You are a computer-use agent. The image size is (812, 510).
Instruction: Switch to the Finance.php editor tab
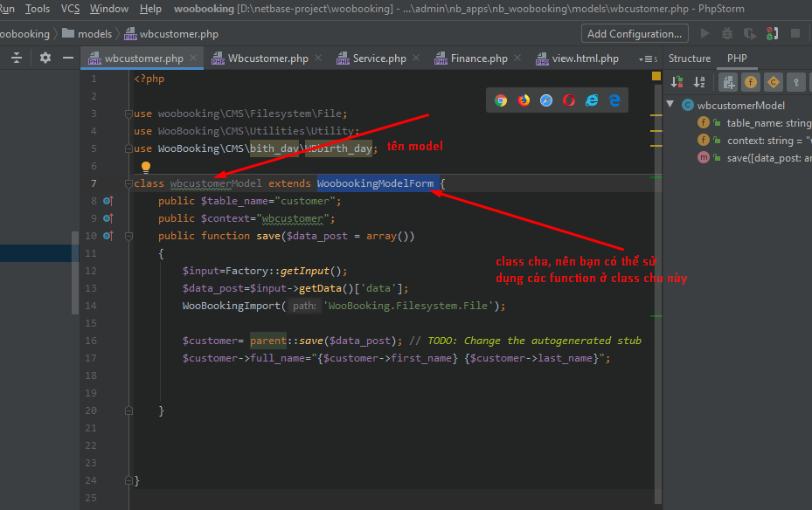coord(478,59)
